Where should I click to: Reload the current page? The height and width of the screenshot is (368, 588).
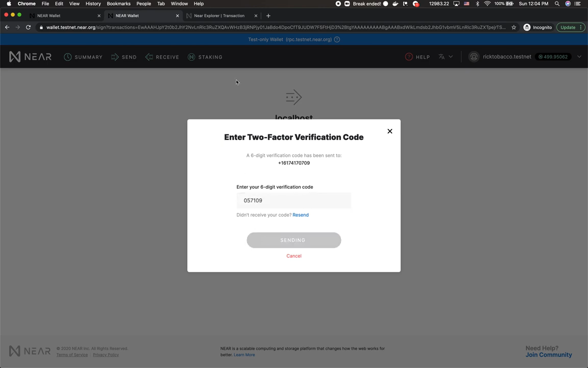(x=28, y=27)
